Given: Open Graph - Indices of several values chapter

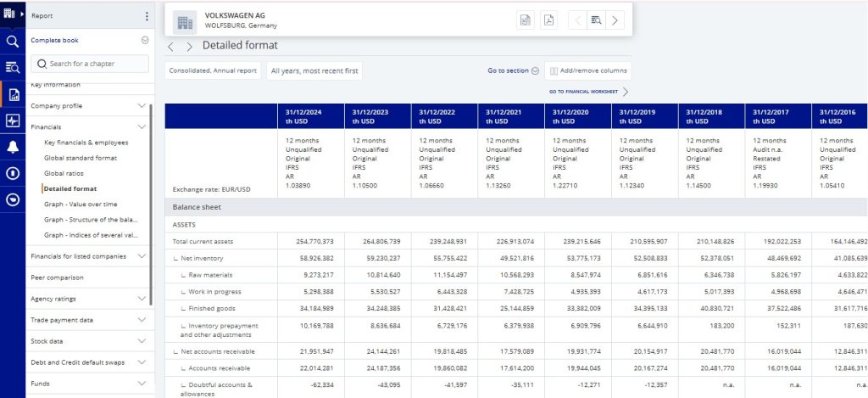Looking at the screenshot, I should point(91,235).
